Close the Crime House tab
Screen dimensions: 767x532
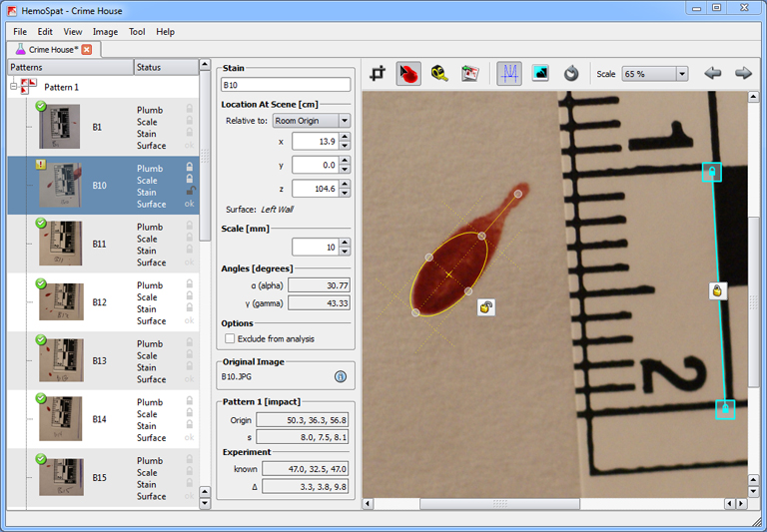click(x=87, y=49)
